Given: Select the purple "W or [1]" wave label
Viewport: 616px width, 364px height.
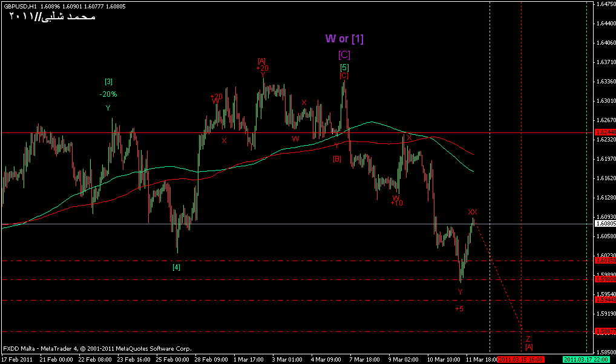Looking at the screenshot, I should [x=344, y=39].
